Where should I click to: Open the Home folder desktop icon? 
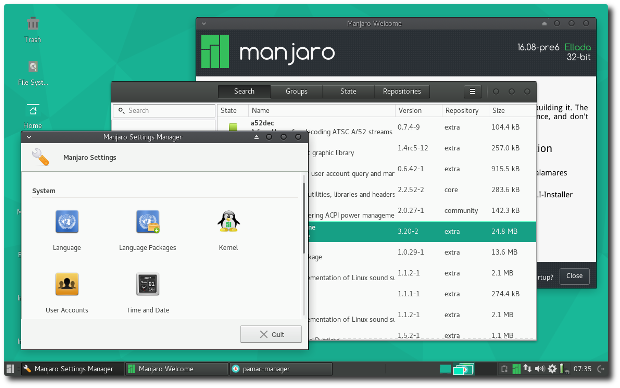(33, 110)
